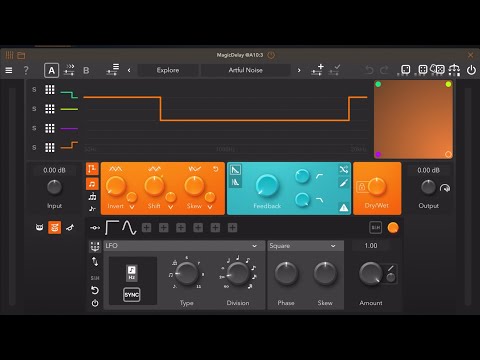480x360 pixels.
Task: Open the routing tree icon near power
Action: (454, 70)
